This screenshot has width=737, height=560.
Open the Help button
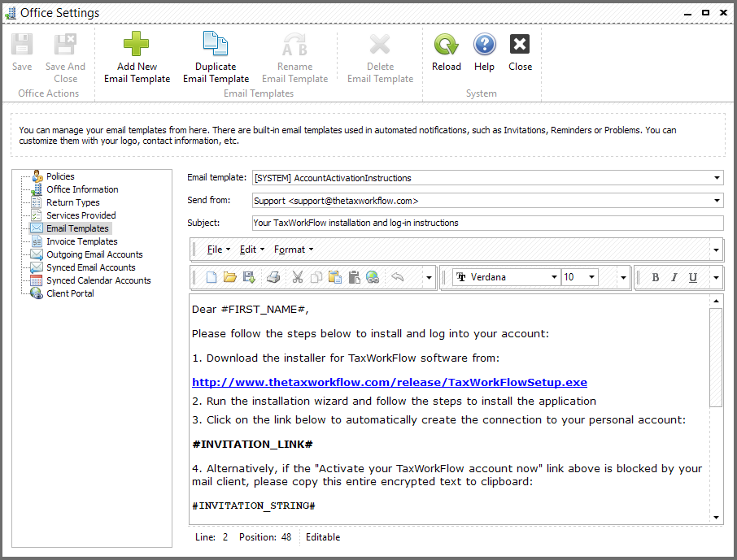tap(484, 52)
